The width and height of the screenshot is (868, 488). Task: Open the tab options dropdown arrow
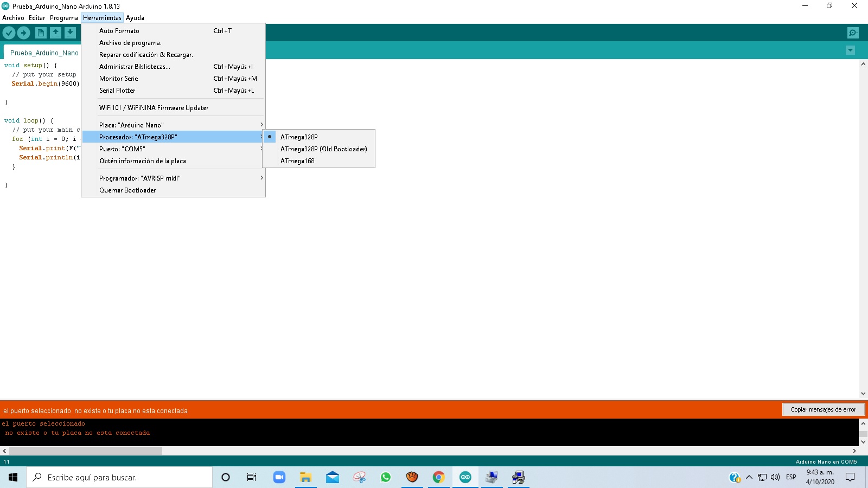click(x=850, y=50)
